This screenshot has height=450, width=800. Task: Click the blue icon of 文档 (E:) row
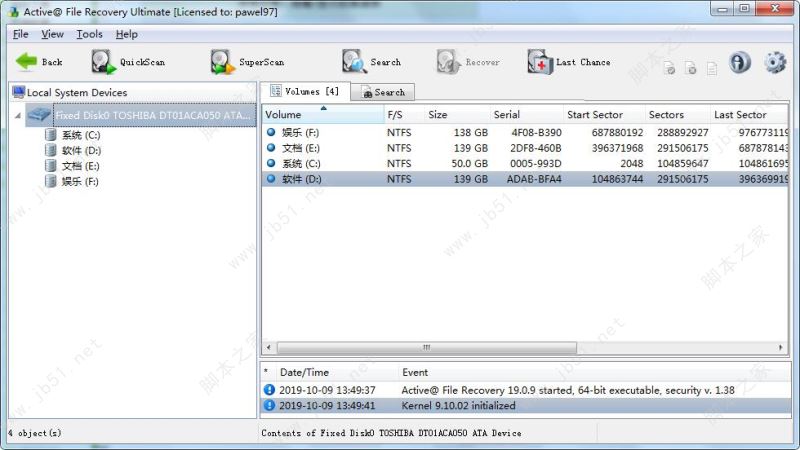[x=271, y=148]
